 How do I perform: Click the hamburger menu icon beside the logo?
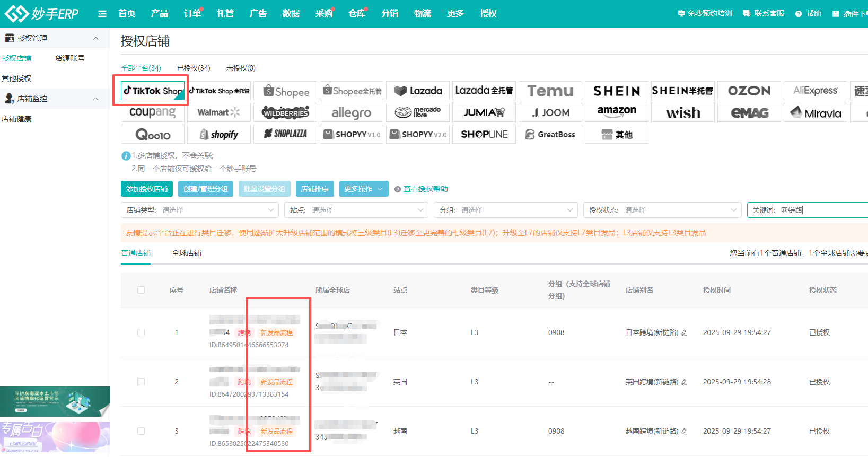click(x=102, y=14)
